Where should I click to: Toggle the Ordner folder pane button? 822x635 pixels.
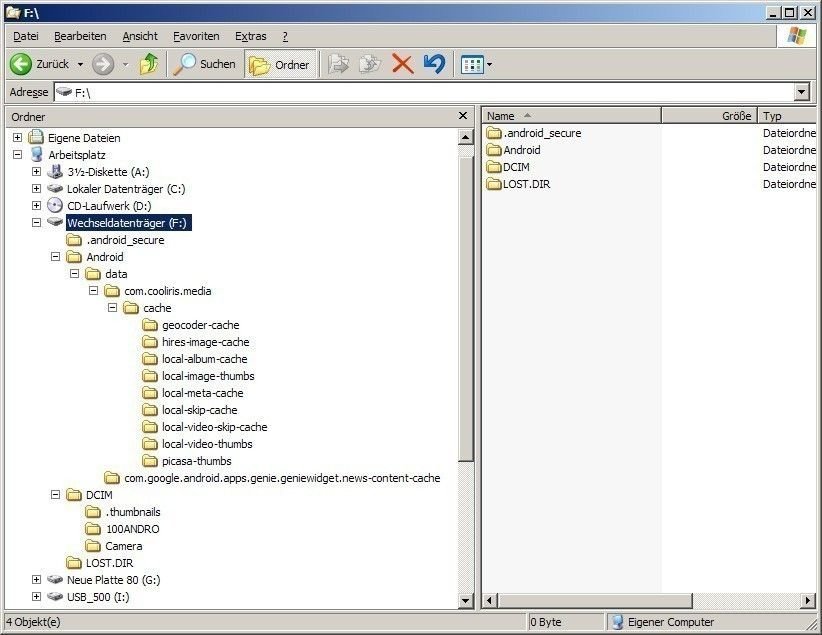(280, 64)
